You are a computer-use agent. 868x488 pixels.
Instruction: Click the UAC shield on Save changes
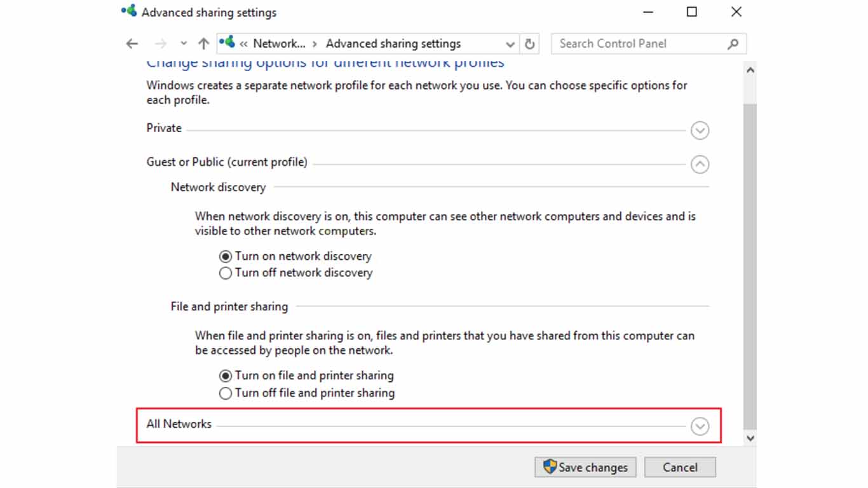(x=550, y=467)
